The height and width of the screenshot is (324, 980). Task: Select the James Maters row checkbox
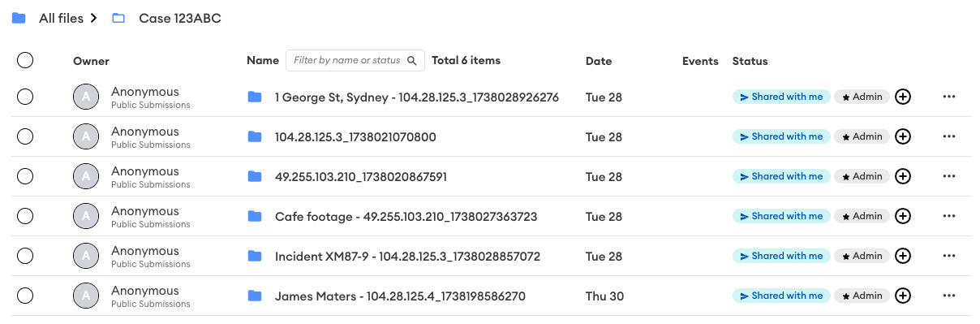click(x=25, y=296)
